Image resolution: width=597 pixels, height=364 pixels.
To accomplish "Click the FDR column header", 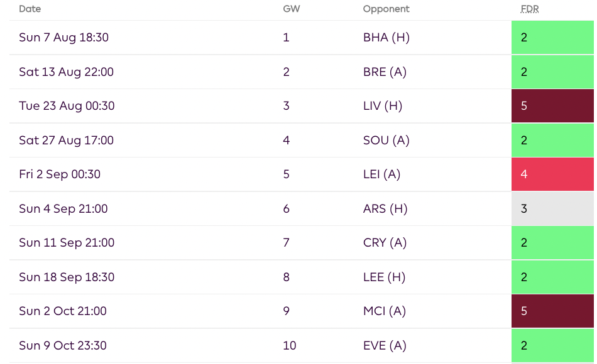I will pos(530,9).
